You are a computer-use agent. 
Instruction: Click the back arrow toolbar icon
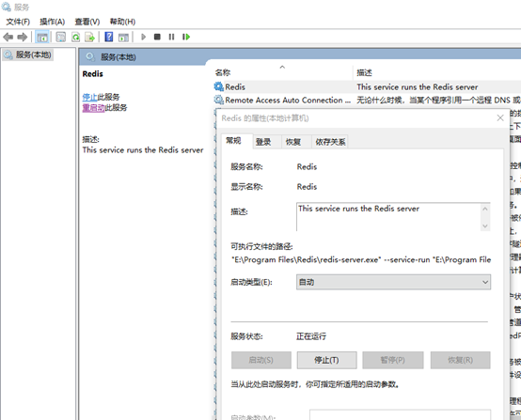pyautogui.click(x=8, y=37)
